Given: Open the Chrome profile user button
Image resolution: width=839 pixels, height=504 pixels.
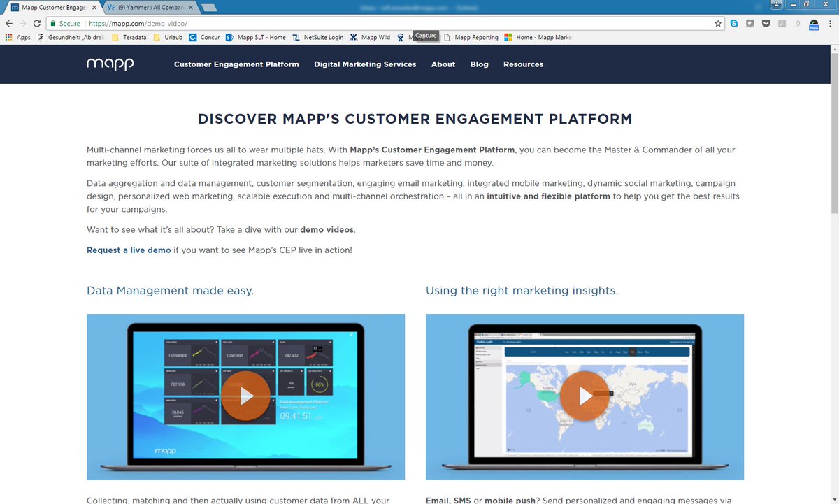Looking at the screenshot, I should pyautogui.click(x=776, y=4).
